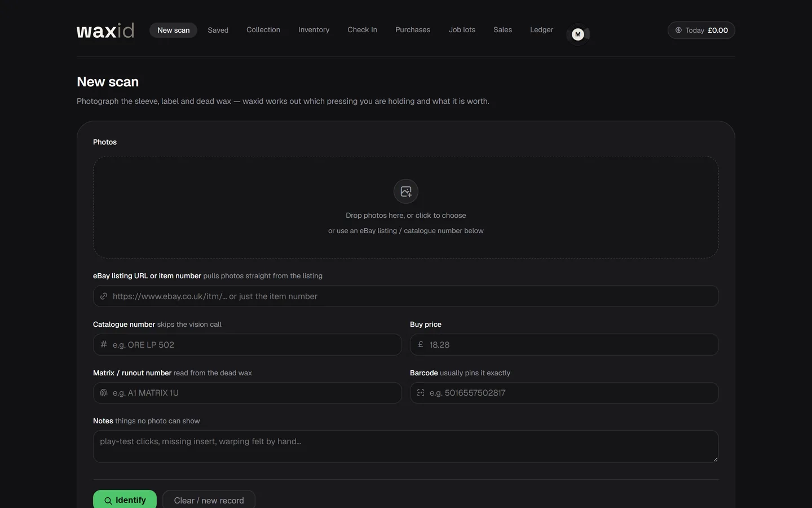
Task: Click the 'Photograph the sleeve, label' description
Action: (x=283, y=102)
